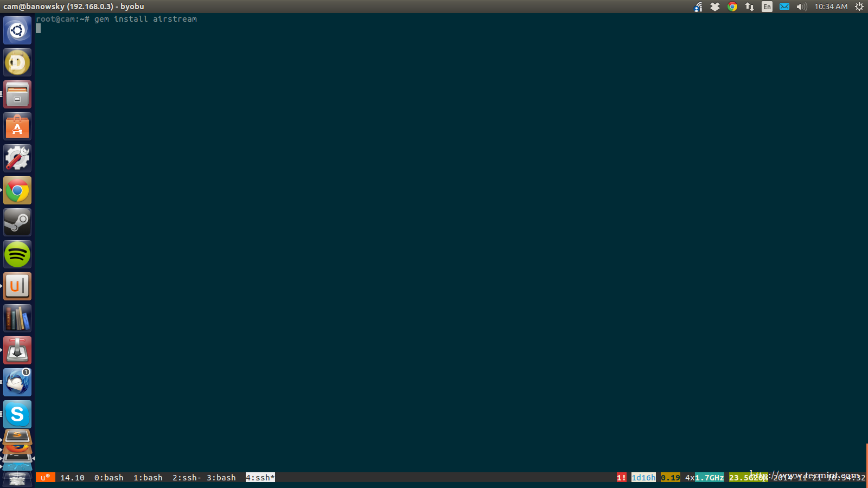Image resolution: width=868 pixels, height=488 pixels.
Task: Switch to byobu window 2:ssh-
Action: tap(186, 478)
